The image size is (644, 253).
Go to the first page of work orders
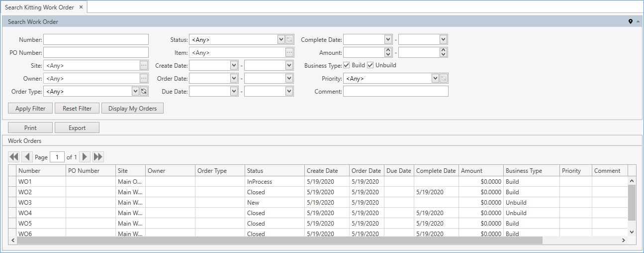[14, 157]
